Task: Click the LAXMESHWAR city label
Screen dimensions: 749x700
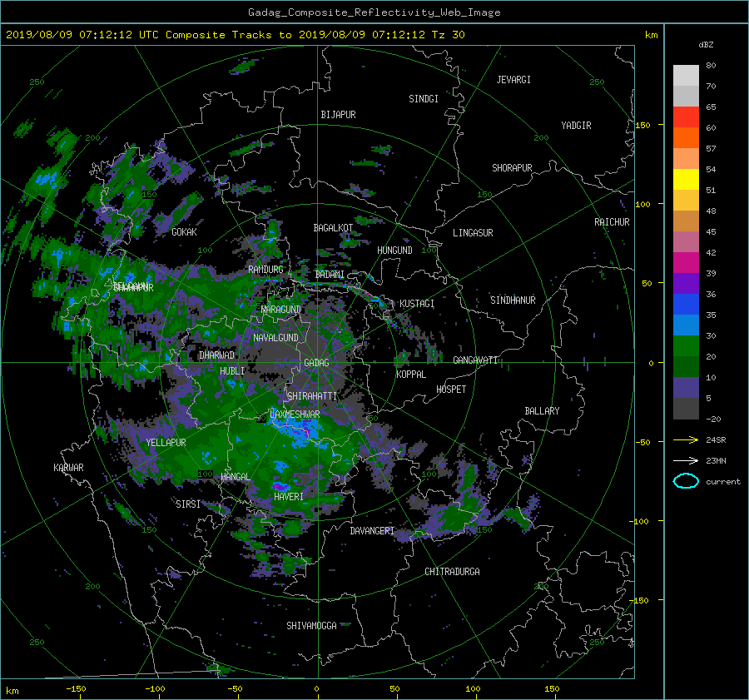Action: click(x=295, y=415)
